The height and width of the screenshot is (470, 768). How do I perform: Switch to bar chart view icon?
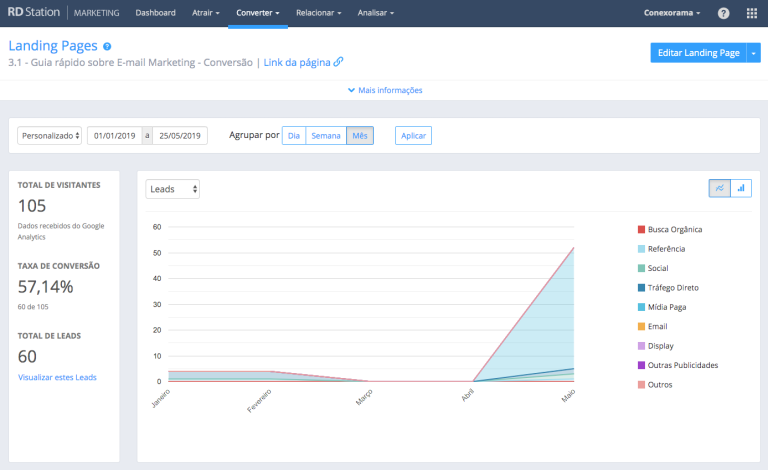[x=741, y=188]
